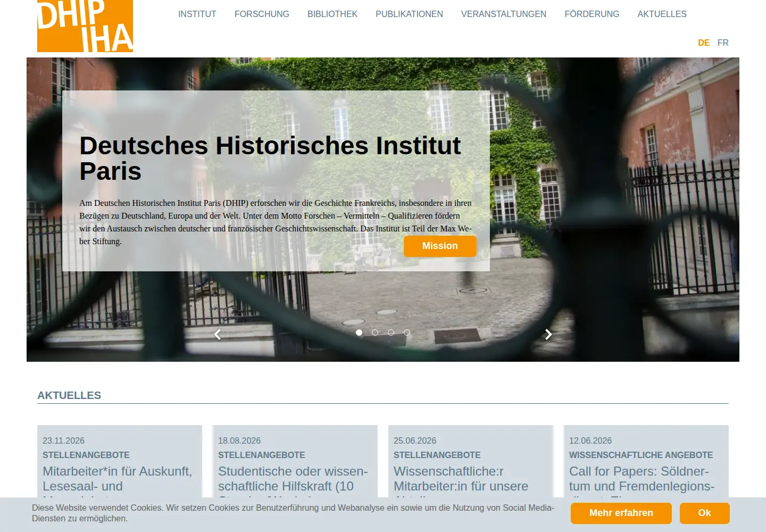The height and width of the screenshot is (532, 766).
Task: Click the DHIP IHA logo
Action: tap(85, 26)
